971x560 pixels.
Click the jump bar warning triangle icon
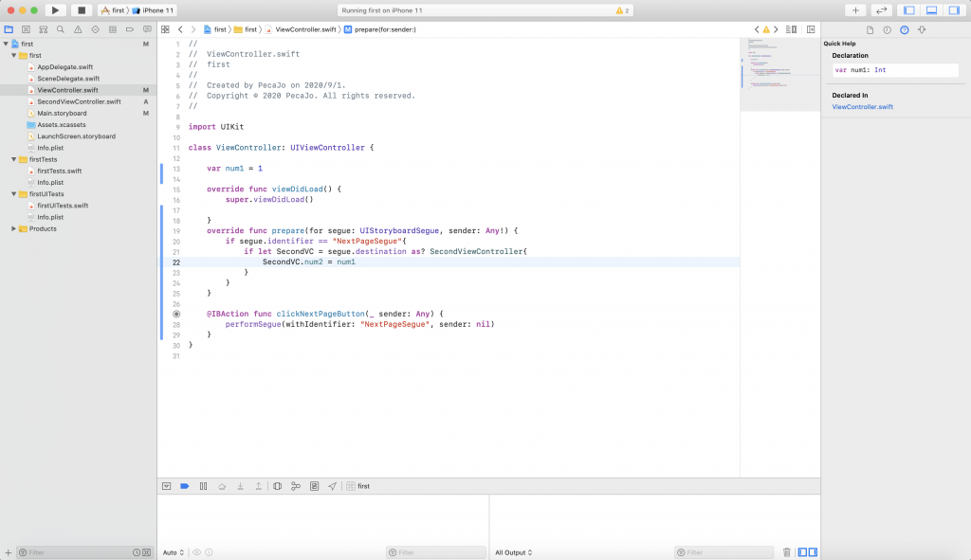[766, 29]
